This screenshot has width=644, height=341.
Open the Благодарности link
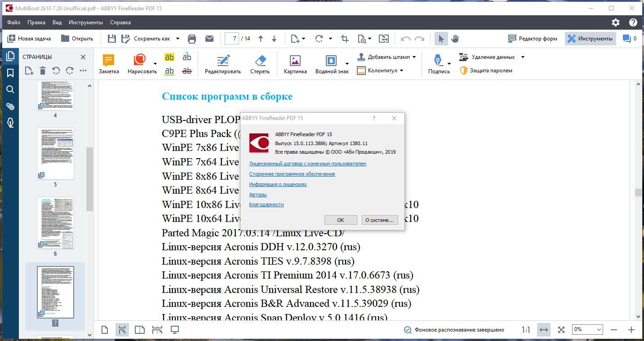(x=266, y=204)
